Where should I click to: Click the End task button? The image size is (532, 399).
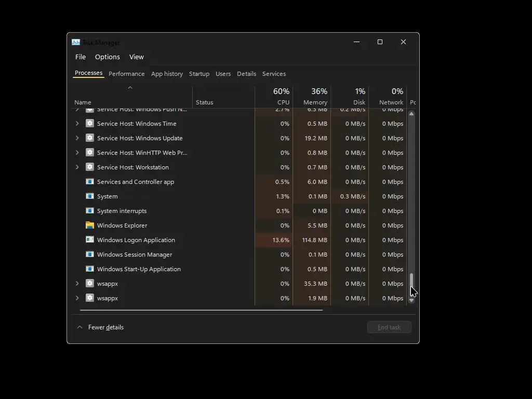point(389,327)
